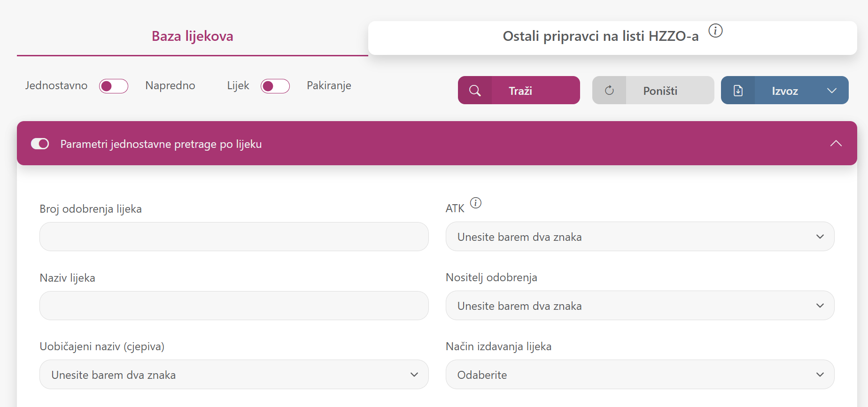Open the ATK dropdown
Viewport: 868px width, 407px height.
[640, 237]
